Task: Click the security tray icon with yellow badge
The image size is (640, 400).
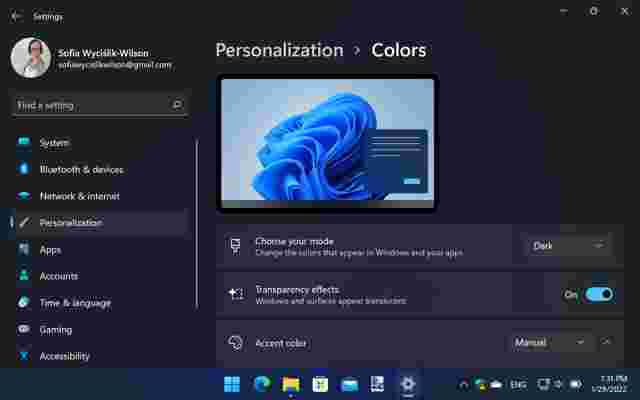Action: click(x=481, y=384)
